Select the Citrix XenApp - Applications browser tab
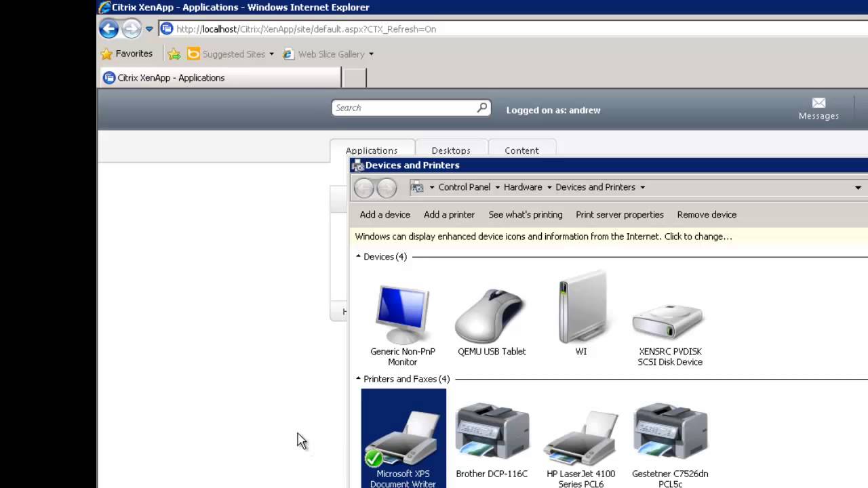Viewport: 868px width, 488px height. click(220, 78)
